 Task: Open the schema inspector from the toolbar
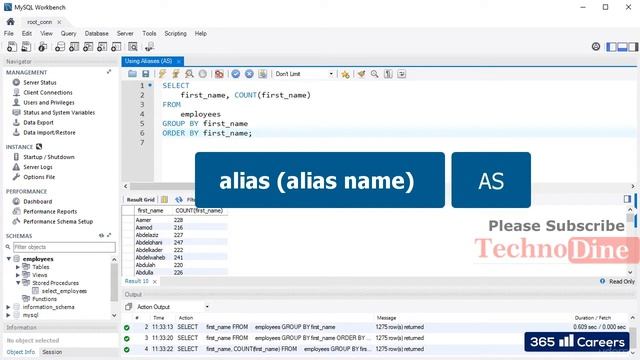point(42,47)
